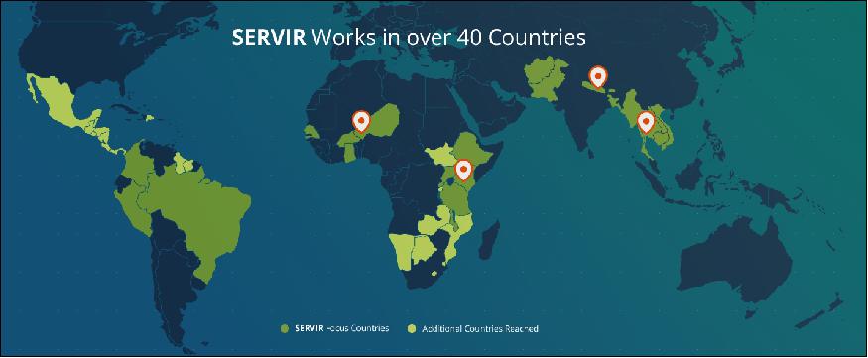
Task: Click the Additional Countries Reached legend dot
Action: tap(413, 329)
